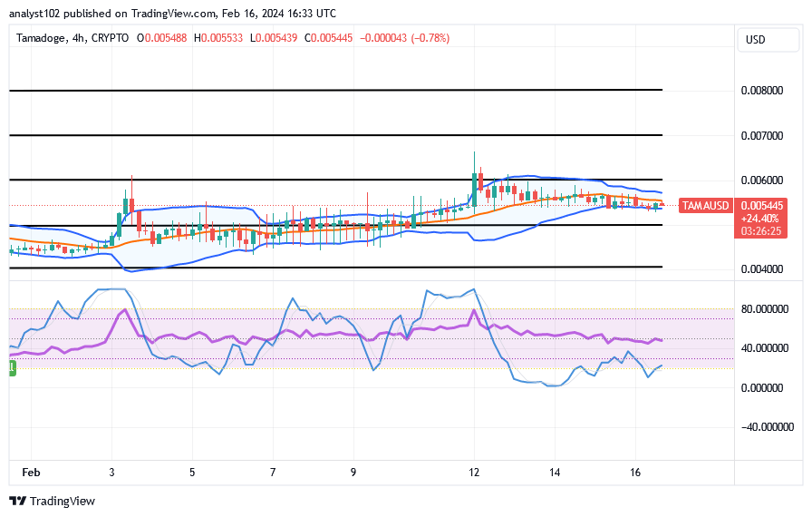Click the 0.000000 oscillator axis label
The image size is (812, 517).
pyautogui.click(x=762, y=388)
